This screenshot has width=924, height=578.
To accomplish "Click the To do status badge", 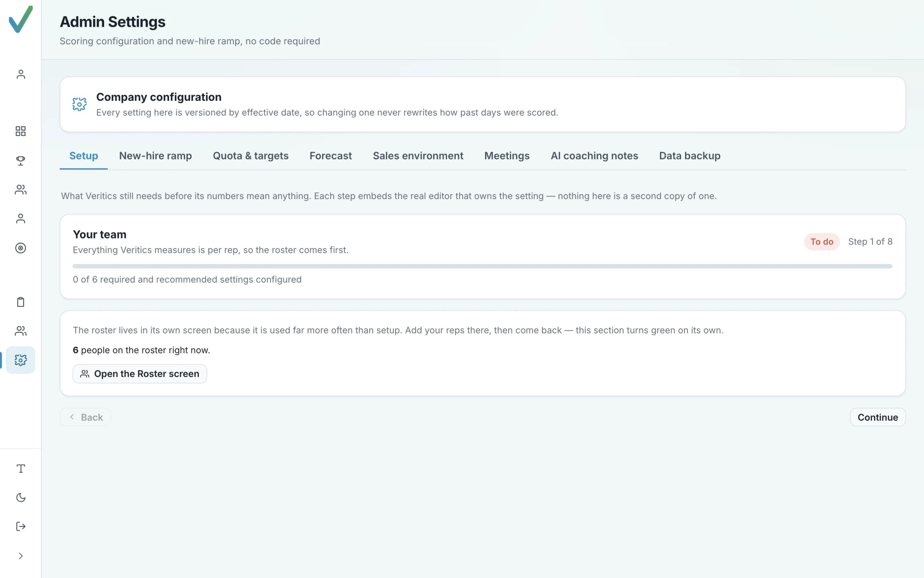I will [x=821, y=242].
